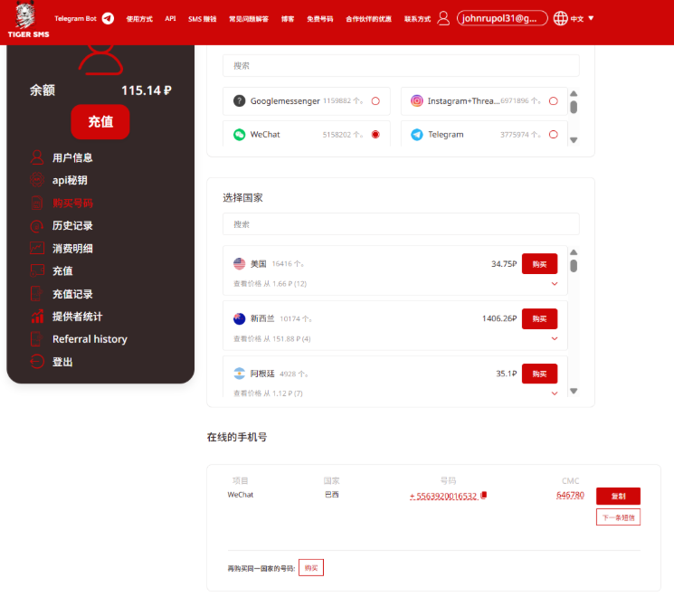Open 用户信息 sidebar link
Screen dimensions: 674x616
72,157
